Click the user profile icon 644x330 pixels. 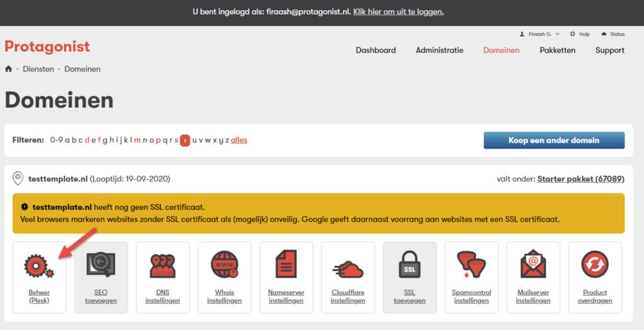click(x=522, y=34)
